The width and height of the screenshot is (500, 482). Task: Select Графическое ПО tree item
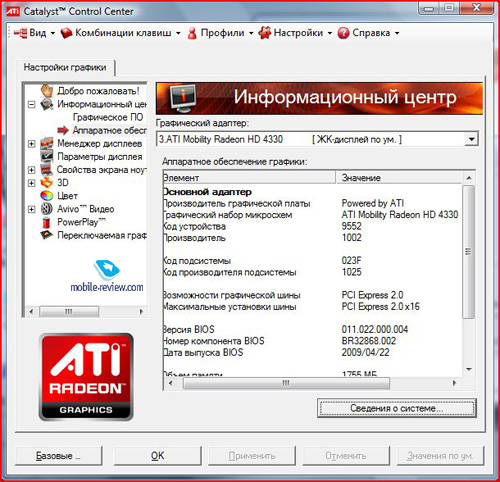coord(108,117)
